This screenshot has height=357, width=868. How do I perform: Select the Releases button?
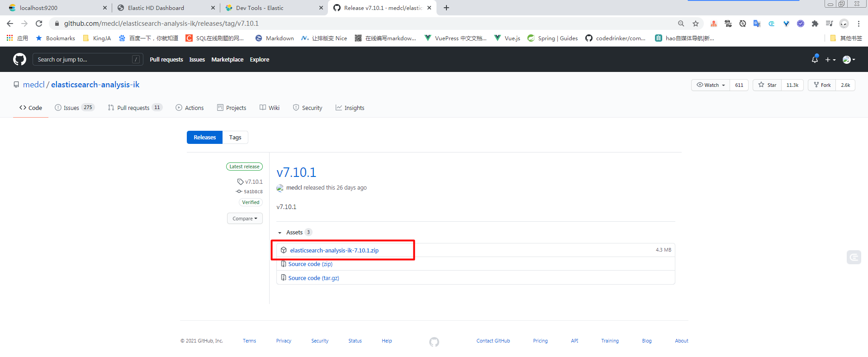(x=204, y=138)
